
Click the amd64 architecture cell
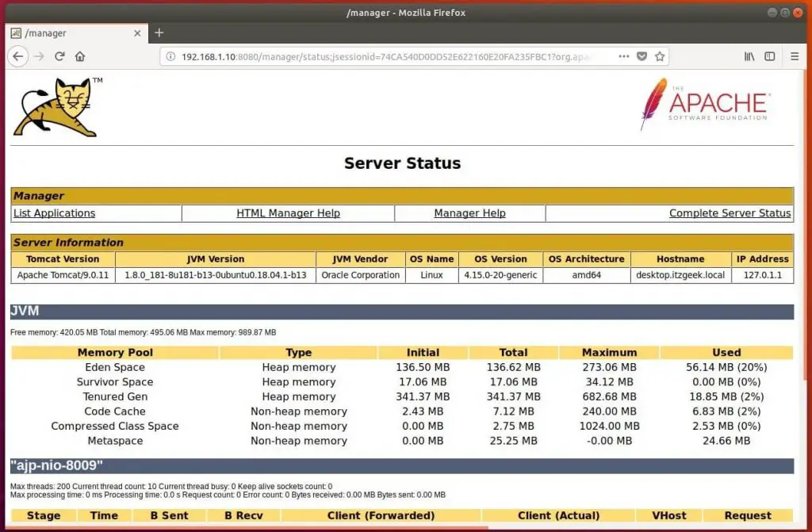point(586,275)
